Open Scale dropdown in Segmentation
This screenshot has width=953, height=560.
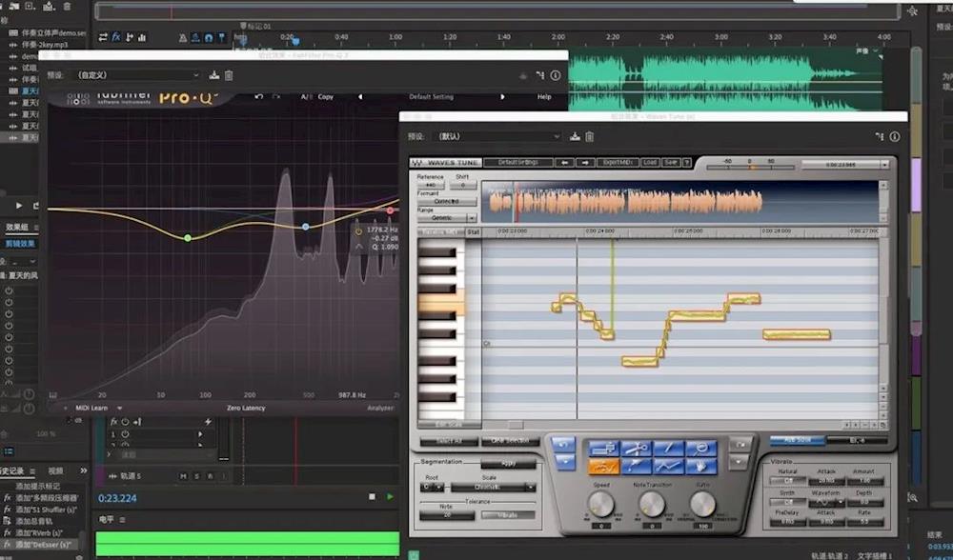(494, 487)
